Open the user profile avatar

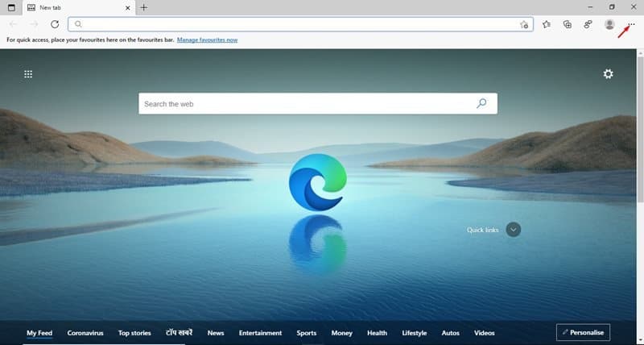coord(609,24)
